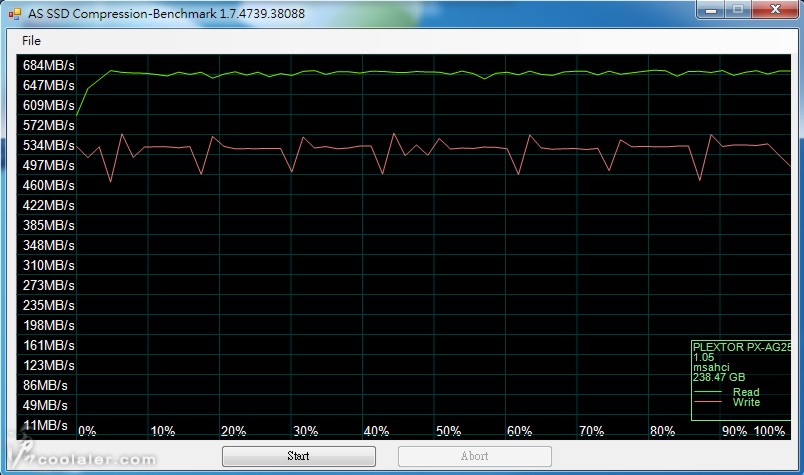Click the firmware version 1.05 in legend
This screenshot has height=475, width=804.
[704, 358]
